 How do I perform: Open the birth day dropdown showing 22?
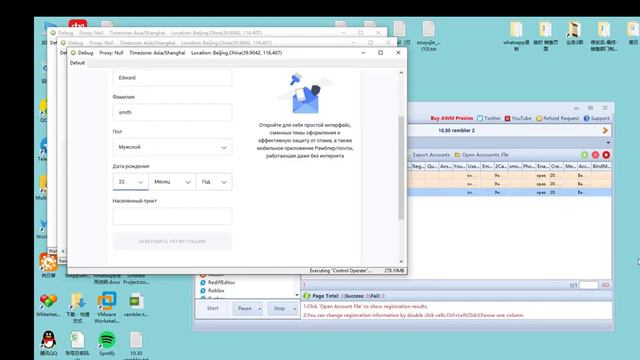point(131,182)
